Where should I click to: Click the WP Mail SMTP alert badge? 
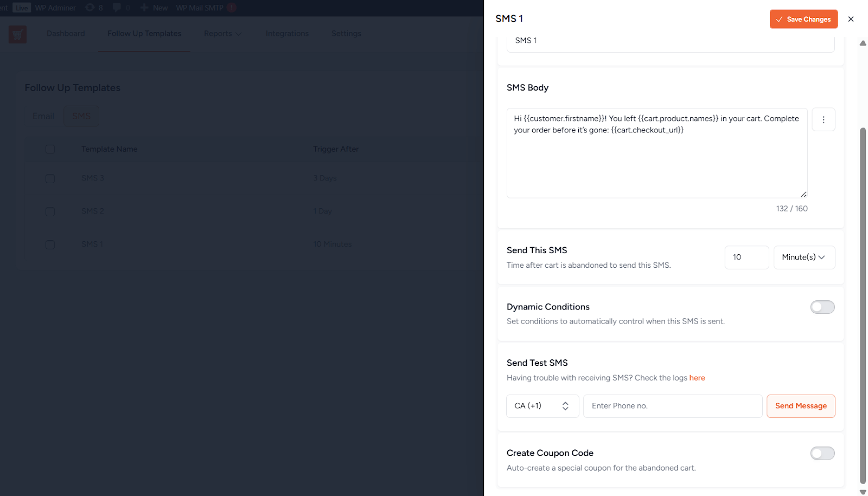tap(232, 8)
